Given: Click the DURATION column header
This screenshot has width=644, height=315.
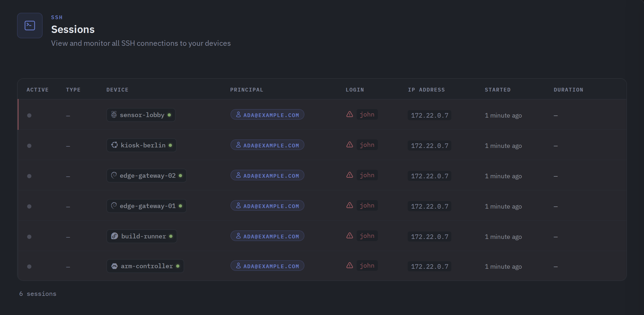Looking at the screenshot, I should click(x=568, y=90).
